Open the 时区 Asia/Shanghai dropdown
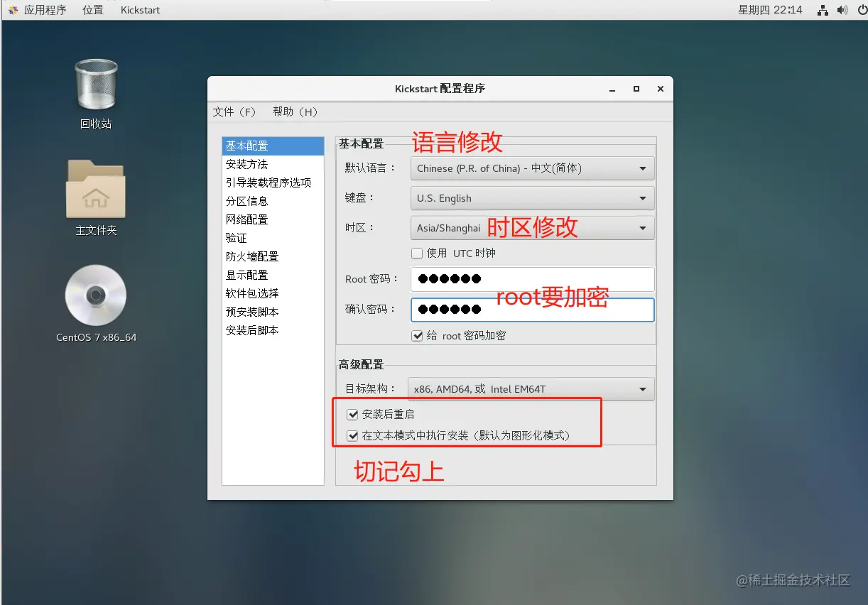This screenshot has width=868, height=605. tap(533, 228)
